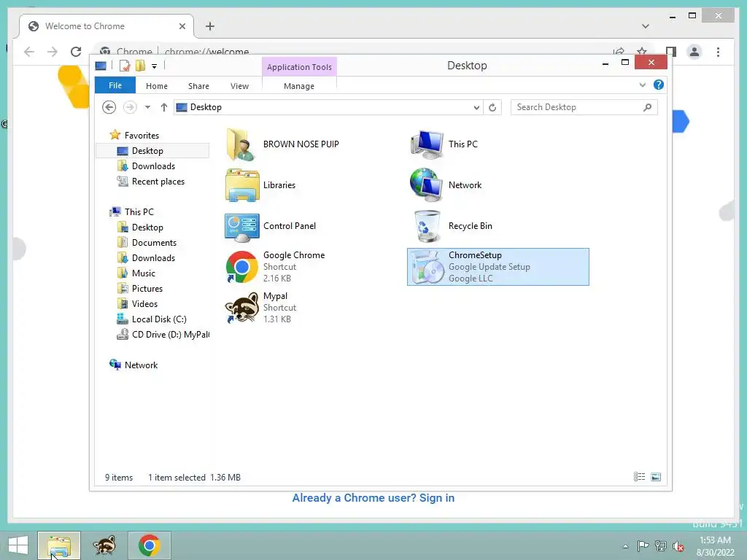
Task: Open Action Center flag tray icon
Action: [x=643, y=546]
